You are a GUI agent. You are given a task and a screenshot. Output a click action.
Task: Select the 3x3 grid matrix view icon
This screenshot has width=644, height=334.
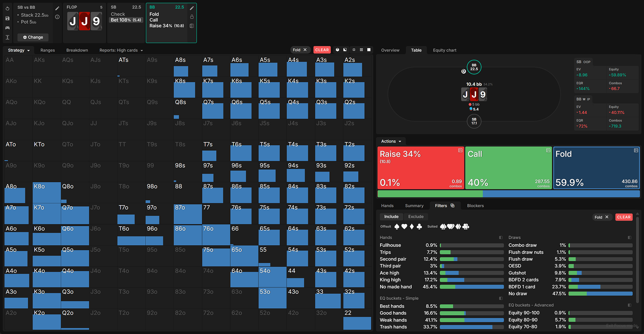click(361, 50)
